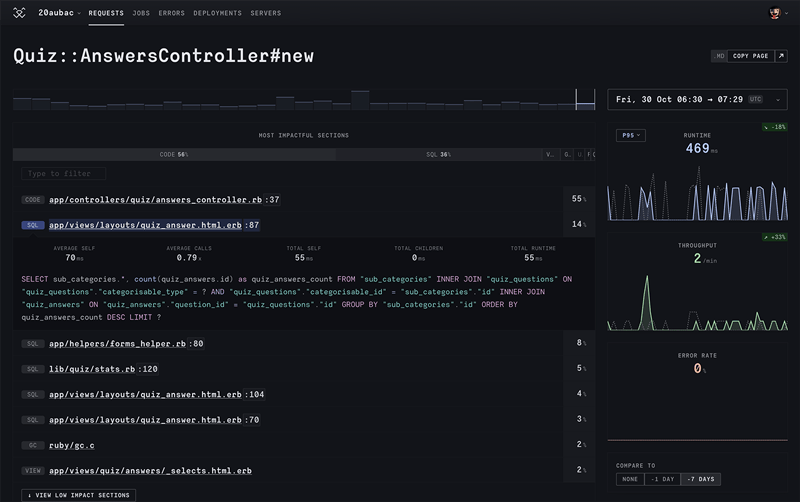800x502 pixels.
Task: Expand lib/quiz/stats.rb:120 row
Action: pyautogui.click(x=104, y=369)
